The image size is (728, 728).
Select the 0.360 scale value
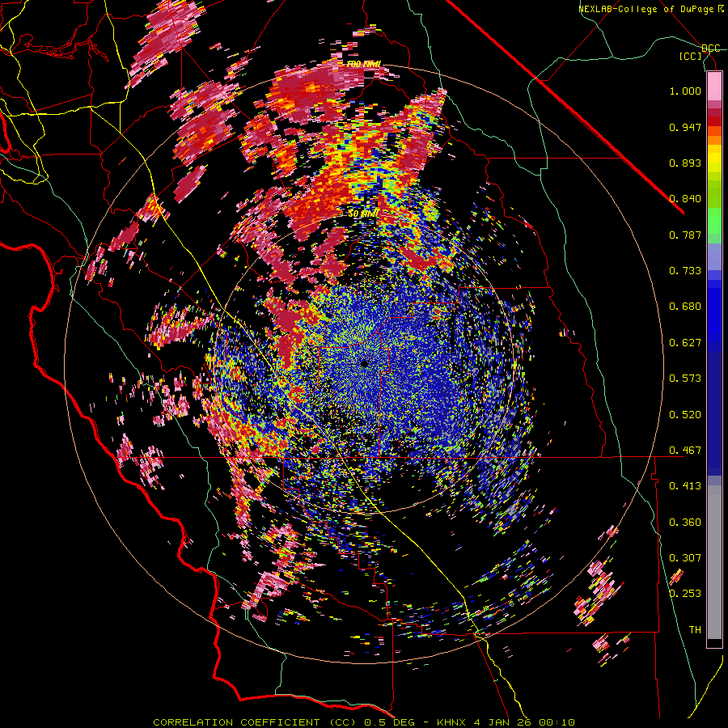pyautogui.click(x=685, y=523)
